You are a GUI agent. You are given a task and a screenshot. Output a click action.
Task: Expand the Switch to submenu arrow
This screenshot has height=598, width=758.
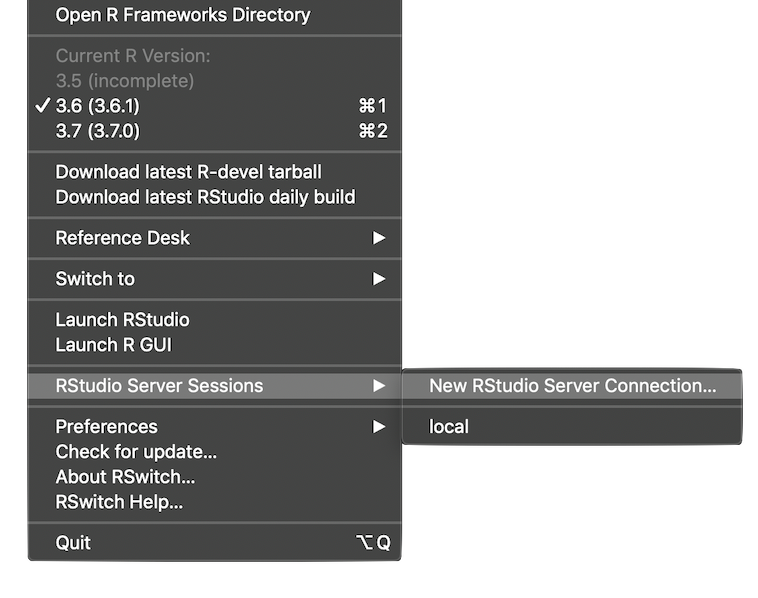pyautogui.click(x=379, y=279)
